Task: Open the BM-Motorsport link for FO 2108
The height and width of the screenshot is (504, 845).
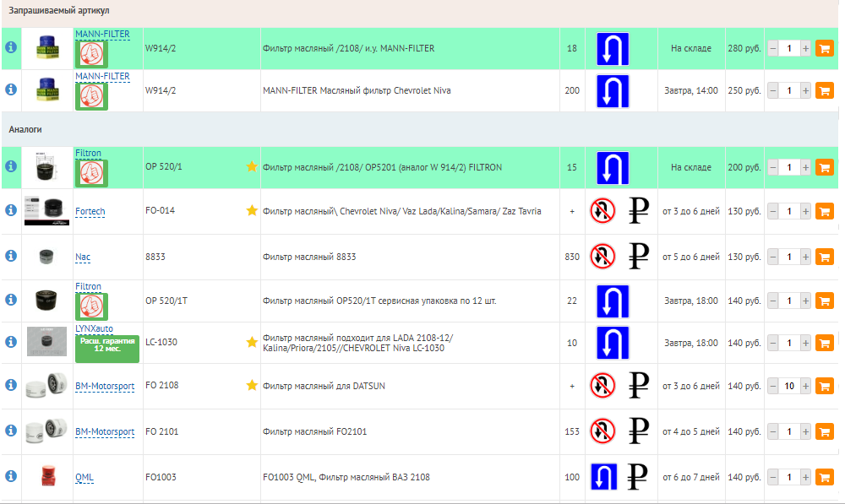Action: tap(105, 386)
